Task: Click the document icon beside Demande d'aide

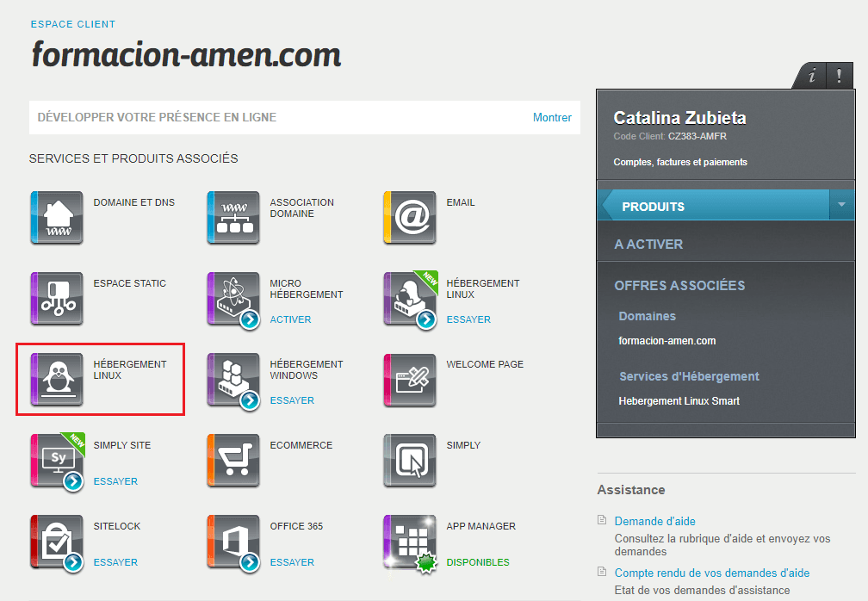Action: (602, 520)
